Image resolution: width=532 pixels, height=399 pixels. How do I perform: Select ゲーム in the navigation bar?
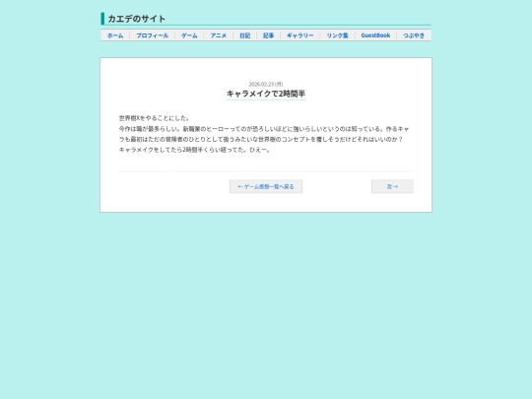point(189,35)
